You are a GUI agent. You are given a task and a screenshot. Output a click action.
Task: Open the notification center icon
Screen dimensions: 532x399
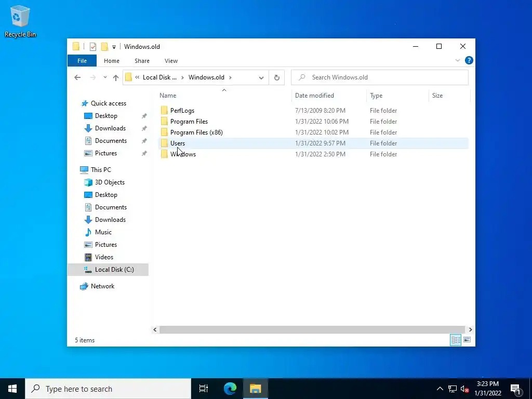pos(515,389)
